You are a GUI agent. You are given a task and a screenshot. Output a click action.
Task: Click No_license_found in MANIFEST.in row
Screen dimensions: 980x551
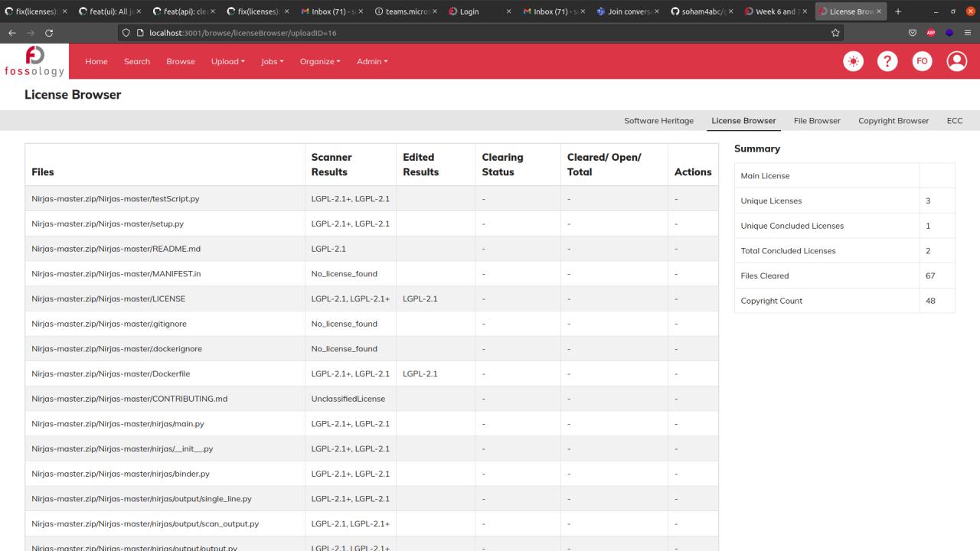pyautogui.click(x=344, y=274)
